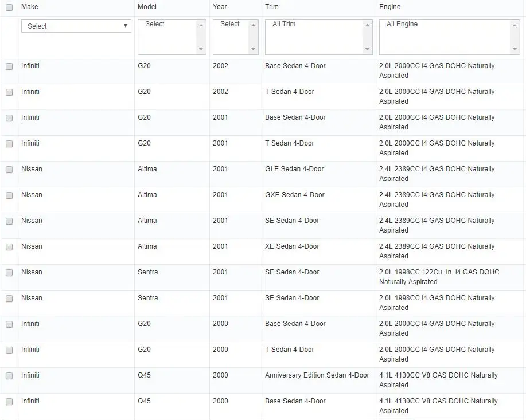Viewport: 526px width, 420px height.
Task: Click the Year column header
Action: point(220,7)
